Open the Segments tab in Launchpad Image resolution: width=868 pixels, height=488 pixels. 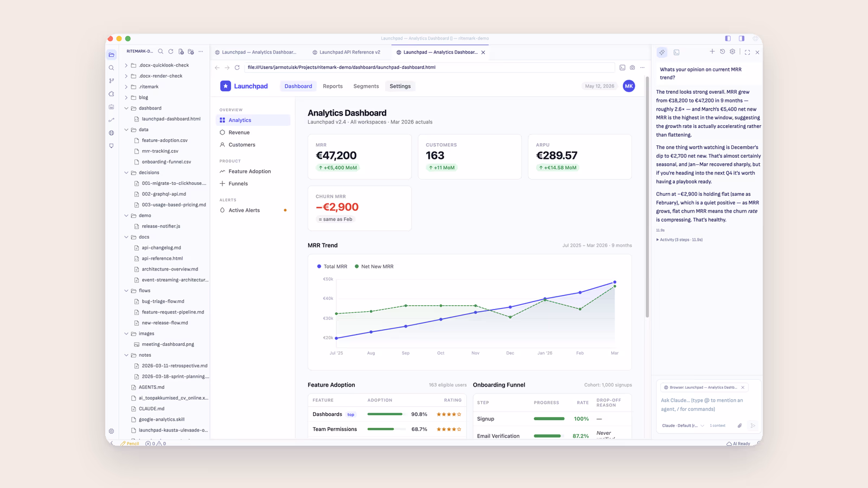pyautogui.click(x=366, y=86)
